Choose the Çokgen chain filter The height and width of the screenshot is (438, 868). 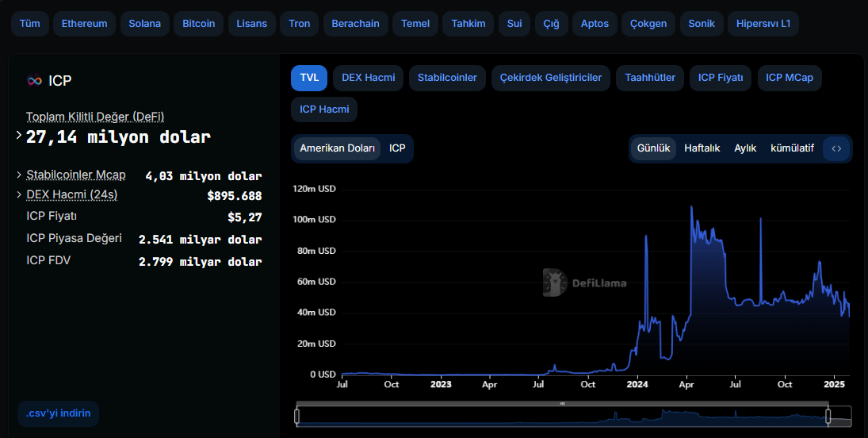648,24
